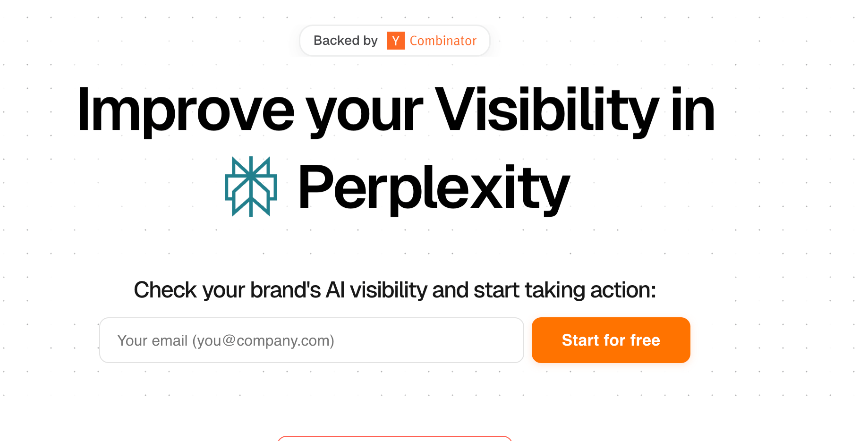Screen dimensions: 868x441
Task: Click the Backed by Y Combinator badge pill
Action: pos(395,41)
